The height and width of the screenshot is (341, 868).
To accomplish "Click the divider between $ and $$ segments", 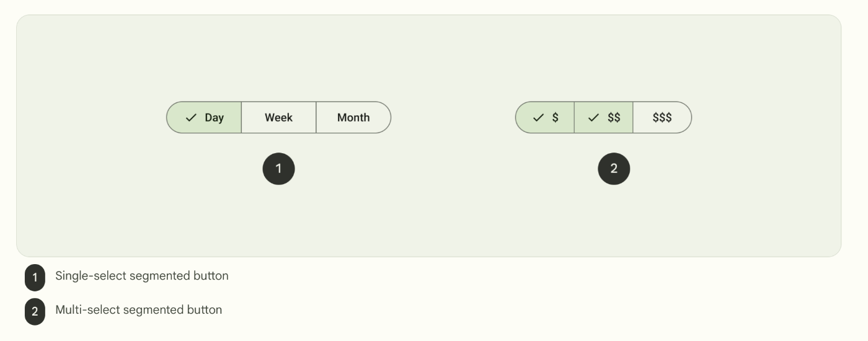I will point(574,118).
